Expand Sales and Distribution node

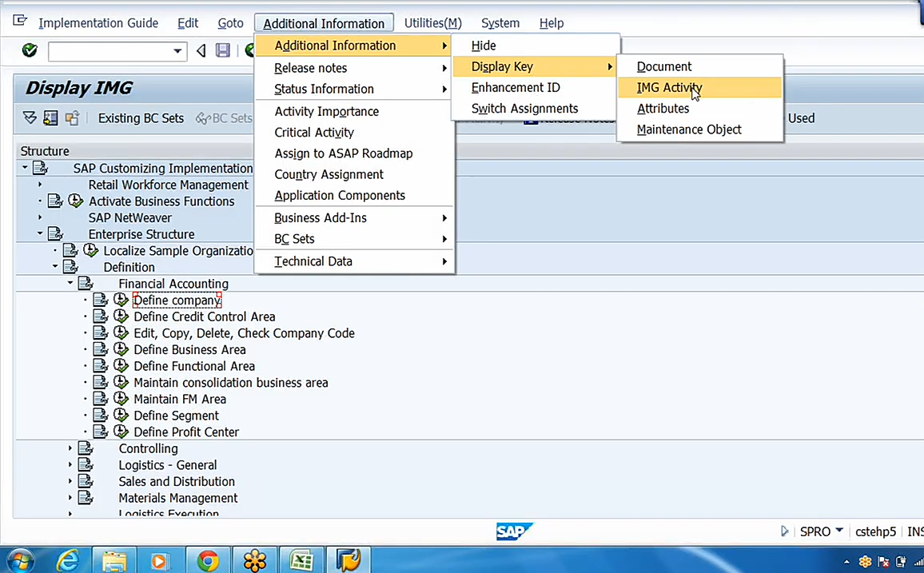(x=70, y=481)
